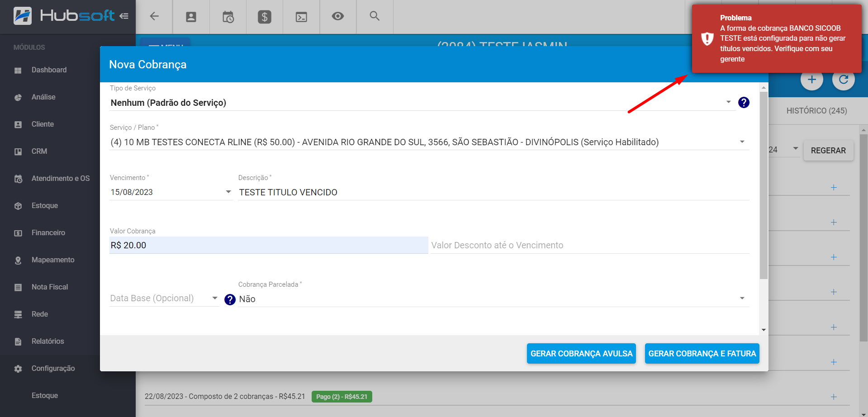Click the CRM sidebar icon
The width and height of the screenshot is (868, 417).
pyautogui.click(x=18, y=152)
